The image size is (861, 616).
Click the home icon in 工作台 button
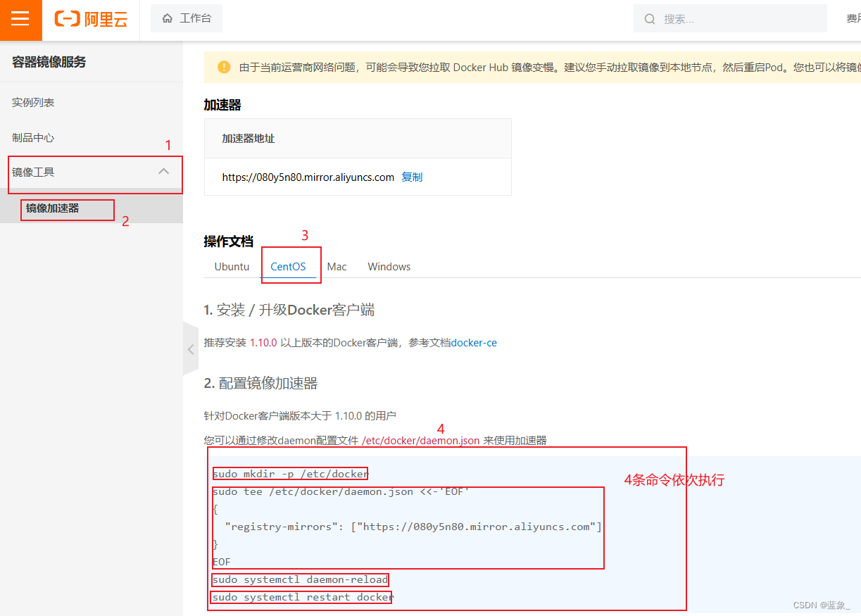coord(168,18)
